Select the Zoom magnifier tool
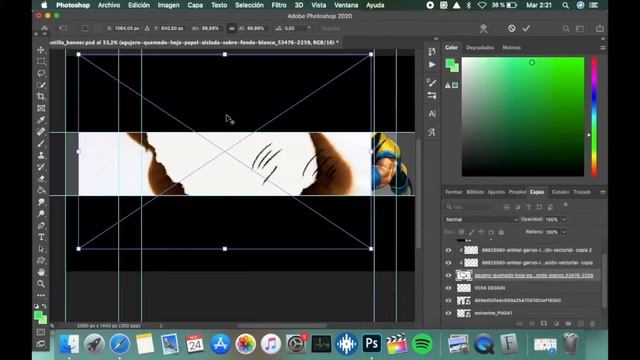The width and height of the screenshot is (640, 360). click(x=41, y=284)
